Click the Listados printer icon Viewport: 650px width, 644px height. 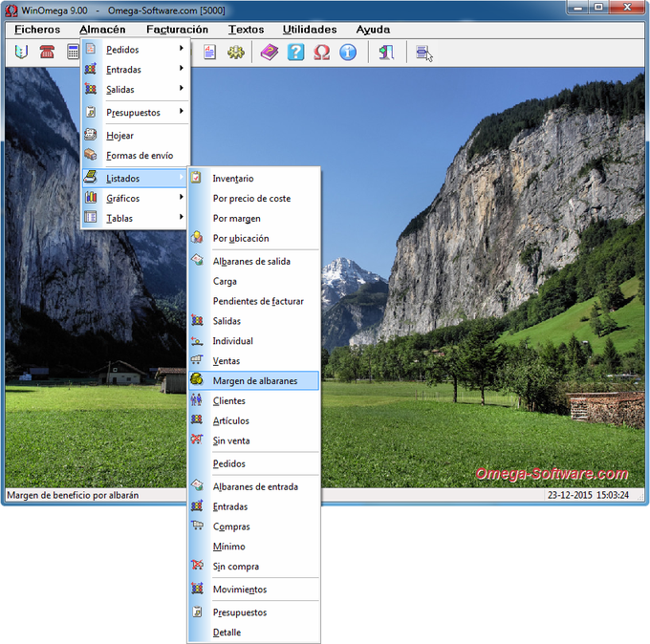pos(91,177)
